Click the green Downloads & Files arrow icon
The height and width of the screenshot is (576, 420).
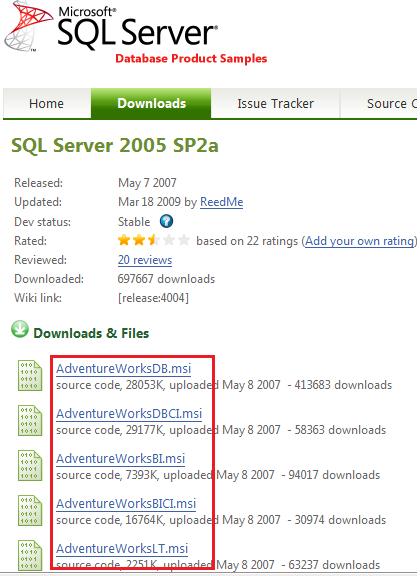pyautogui.click(x=20, y=329)
